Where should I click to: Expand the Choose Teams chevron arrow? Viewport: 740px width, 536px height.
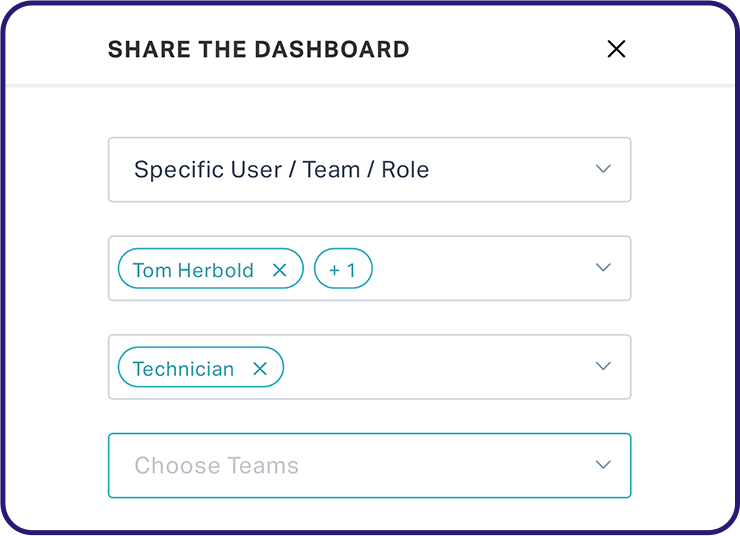pyautogui.click(x=603, y=465)
